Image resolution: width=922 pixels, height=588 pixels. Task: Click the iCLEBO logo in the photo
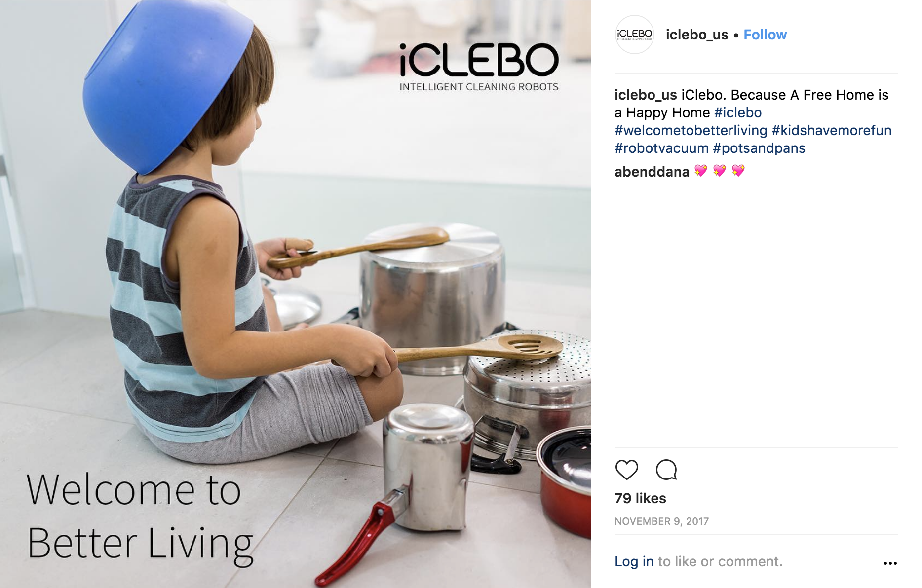479,67
